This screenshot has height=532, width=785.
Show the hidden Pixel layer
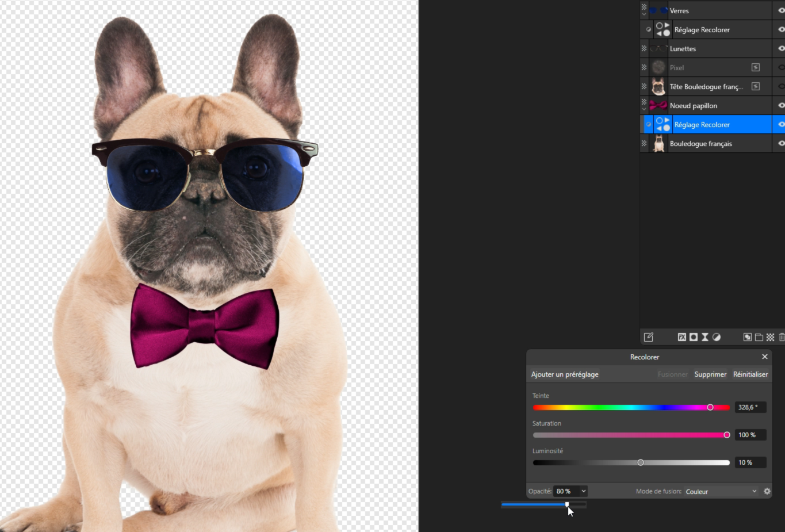pos(781,68)
